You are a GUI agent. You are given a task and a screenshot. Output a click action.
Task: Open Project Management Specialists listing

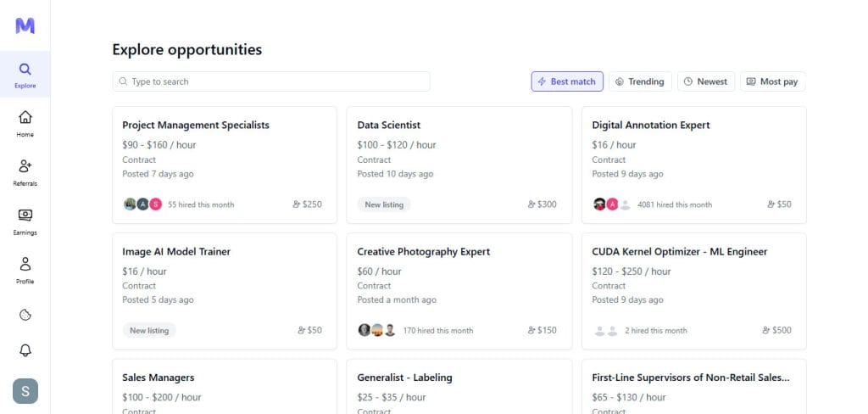click(196, 125)
